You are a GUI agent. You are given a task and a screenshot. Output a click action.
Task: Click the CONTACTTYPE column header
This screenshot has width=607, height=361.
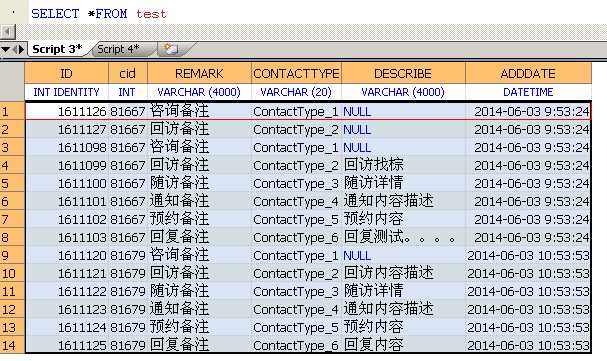coord(296,73)
